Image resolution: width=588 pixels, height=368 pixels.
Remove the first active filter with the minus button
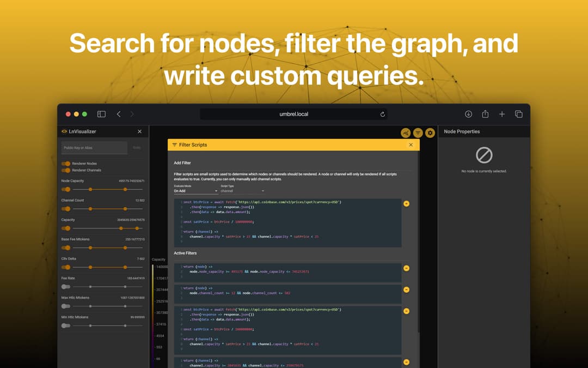click(406, 268)
